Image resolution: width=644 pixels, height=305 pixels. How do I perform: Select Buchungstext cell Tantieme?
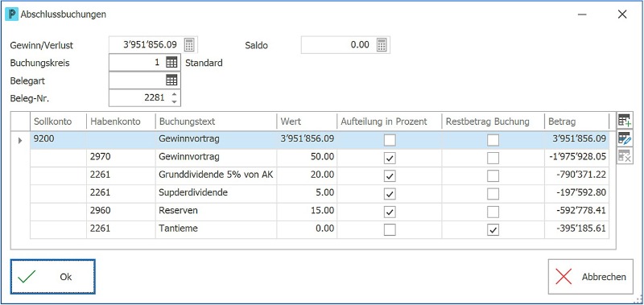point(216,229)
